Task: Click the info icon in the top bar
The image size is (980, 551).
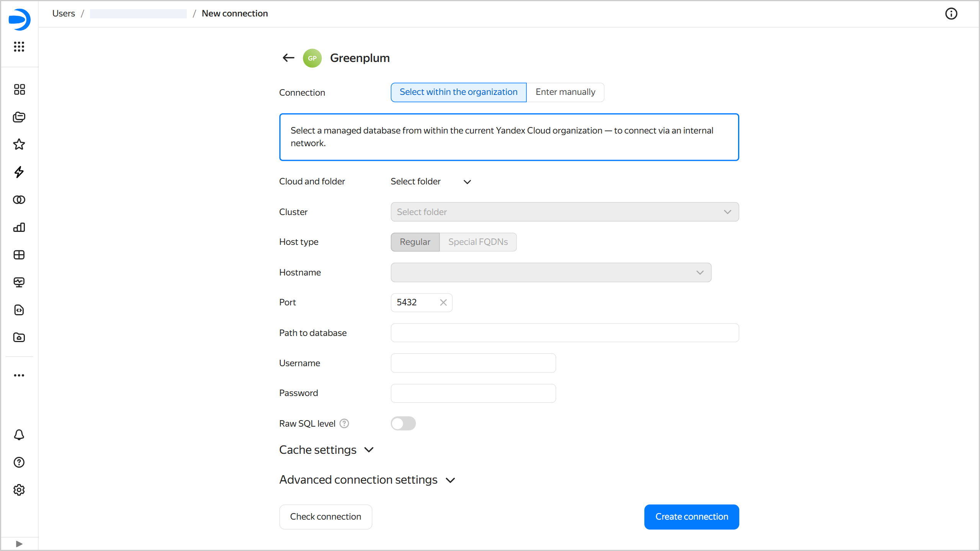Action: pos(951,14)
